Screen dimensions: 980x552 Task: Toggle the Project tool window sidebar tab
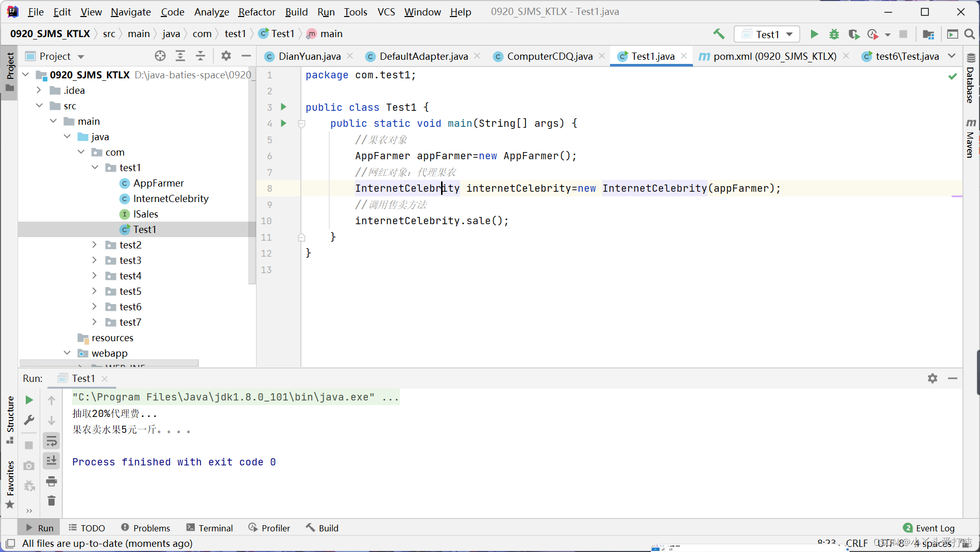click(x=10, y=72)
